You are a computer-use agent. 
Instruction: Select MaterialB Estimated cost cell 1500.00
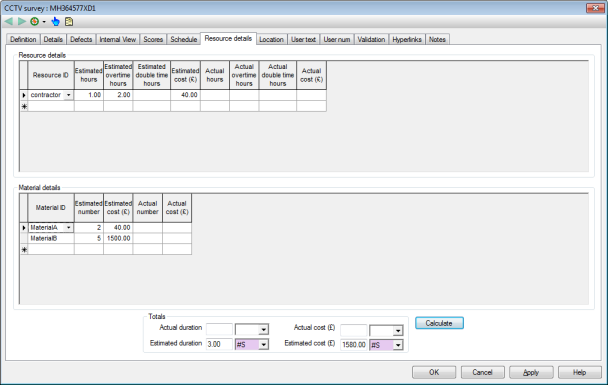pyautogui.click(x=118, y=238)
